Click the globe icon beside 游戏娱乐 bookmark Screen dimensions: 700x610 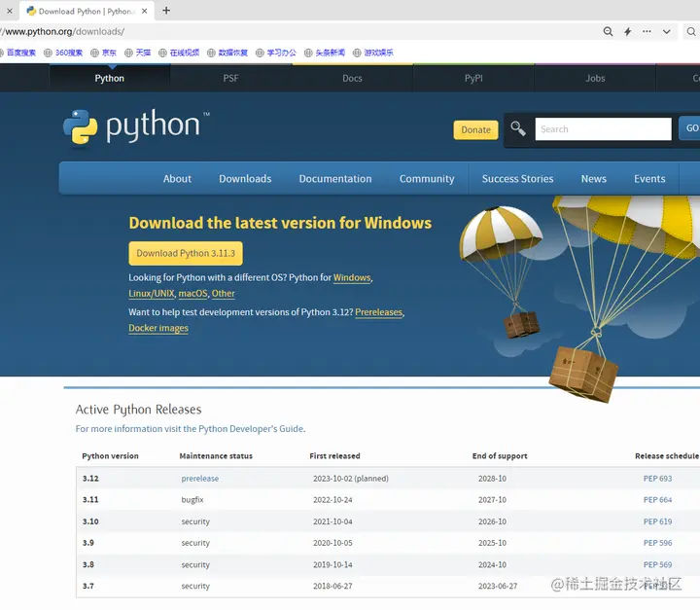tap(357, 53)
